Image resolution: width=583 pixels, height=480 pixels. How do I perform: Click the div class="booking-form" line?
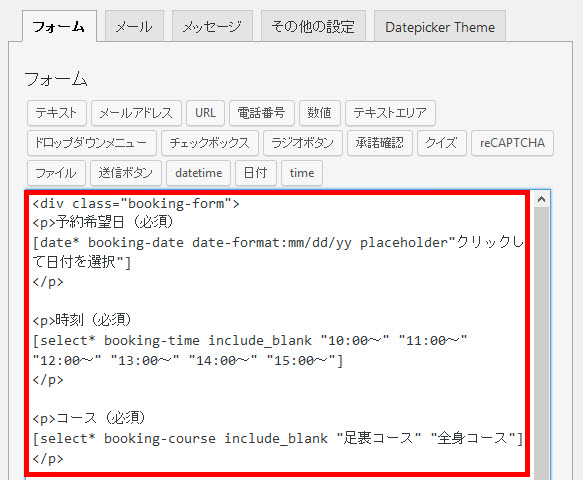click(x=136, y=204)
